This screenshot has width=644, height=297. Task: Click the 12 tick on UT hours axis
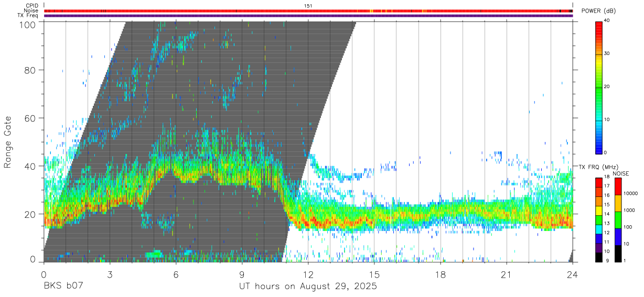[x=308, y=274]
